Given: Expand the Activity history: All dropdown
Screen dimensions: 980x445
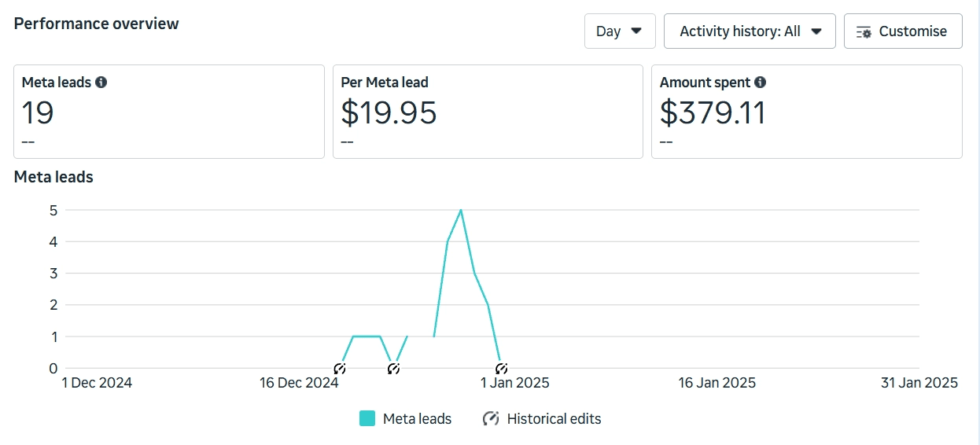Looking at the screenshot, I should tap(749, 31).
